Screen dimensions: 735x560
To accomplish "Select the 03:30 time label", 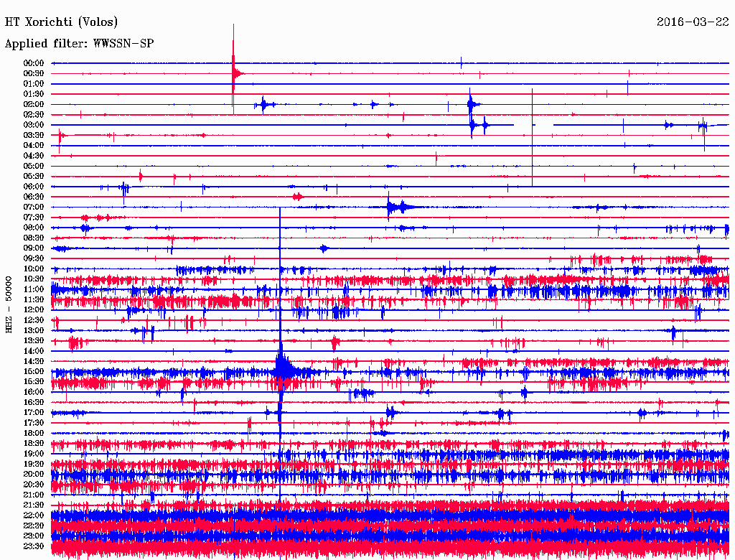I will pos(34,135).
